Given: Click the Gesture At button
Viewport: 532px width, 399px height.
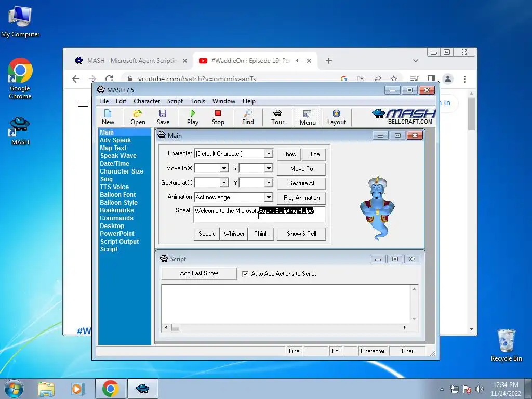Looking at the screenshot, I should 302,183.
